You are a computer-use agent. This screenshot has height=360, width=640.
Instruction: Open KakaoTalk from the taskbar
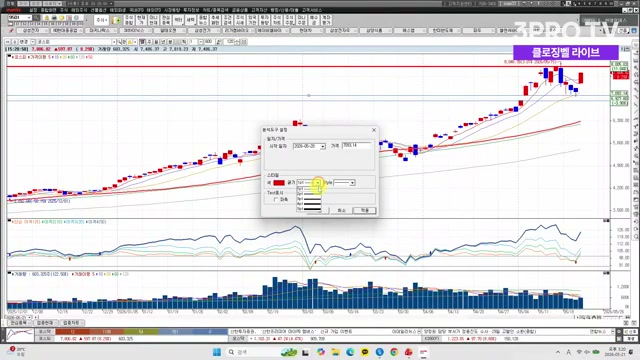[x=365, y=352]
